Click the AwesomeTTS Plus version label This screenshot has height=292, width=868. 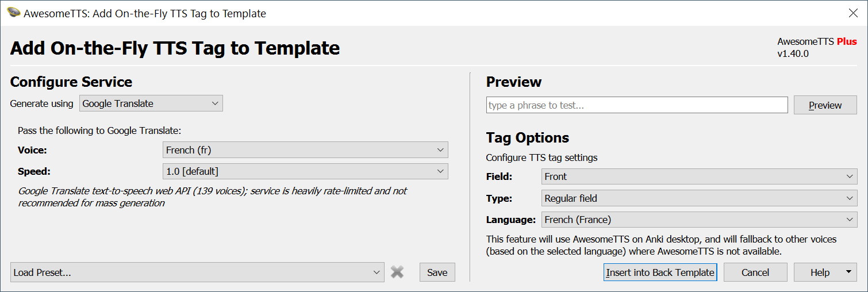816,48
